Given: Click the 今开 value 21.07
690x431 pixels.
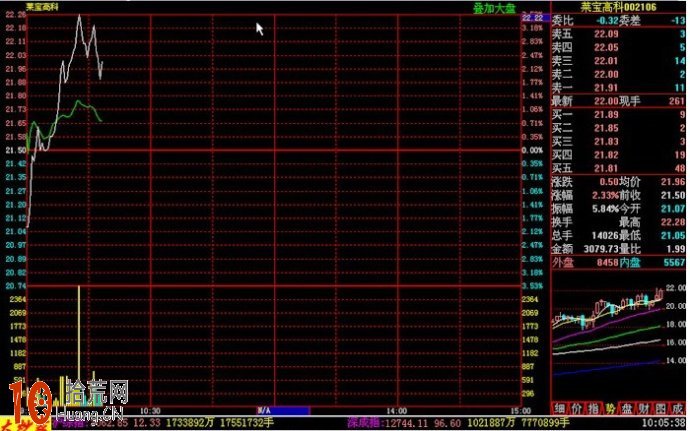Looking at the screenshot, I should 673,209.
